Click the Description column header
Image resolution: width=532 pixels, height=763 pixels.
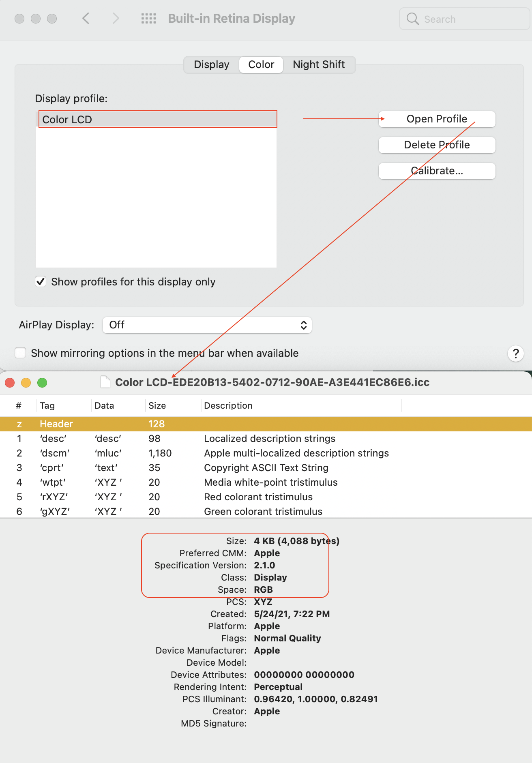(x=301, y=405)
